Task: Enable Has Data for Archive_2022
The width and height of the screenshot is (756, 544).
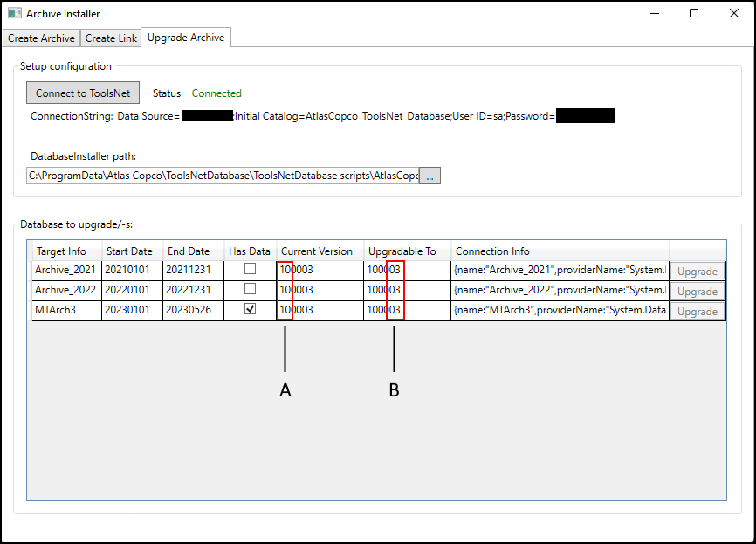Action: coord(249,290)
